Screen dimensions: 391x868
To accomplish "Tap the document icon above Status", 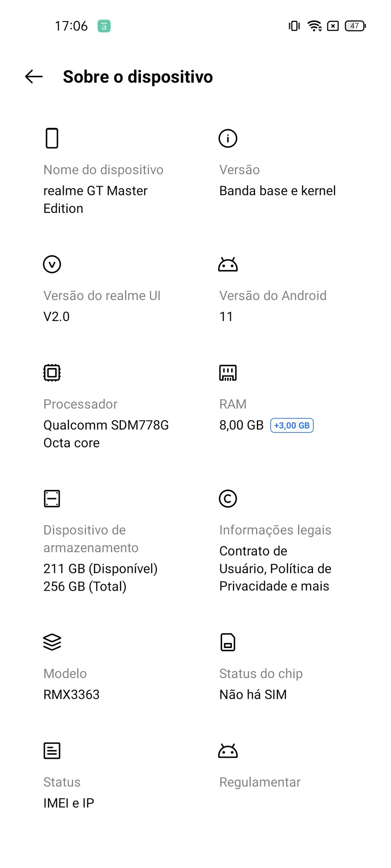I will [52, 750].
